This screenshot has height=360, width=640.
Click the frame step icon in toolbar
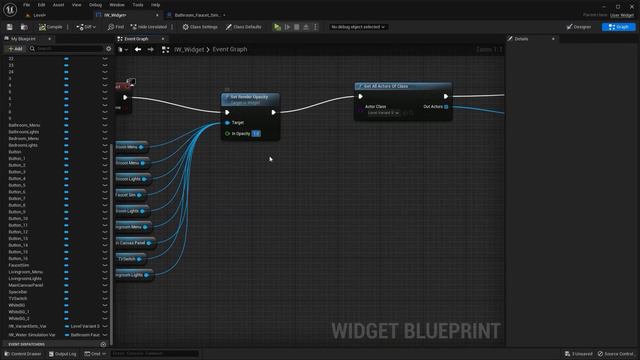[287, 27]
